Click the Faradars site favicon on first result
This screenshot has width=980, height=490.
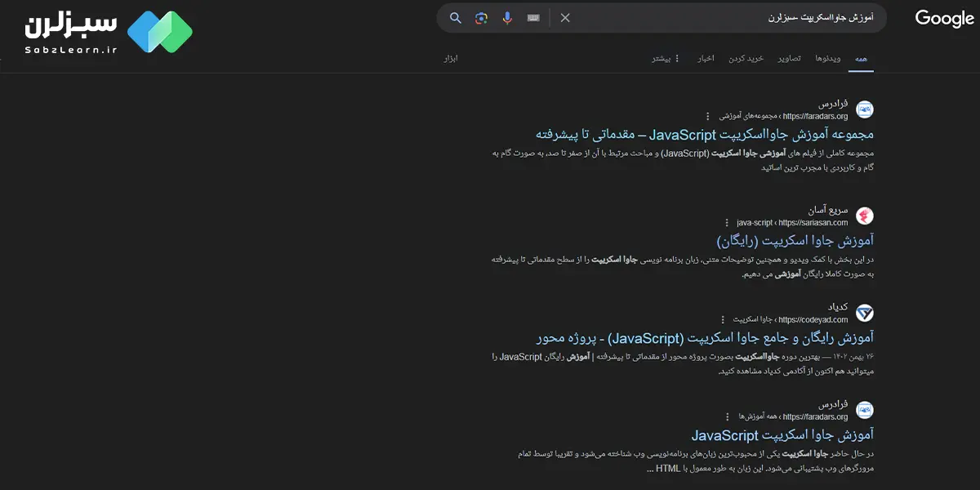click(x=864, y=109)
